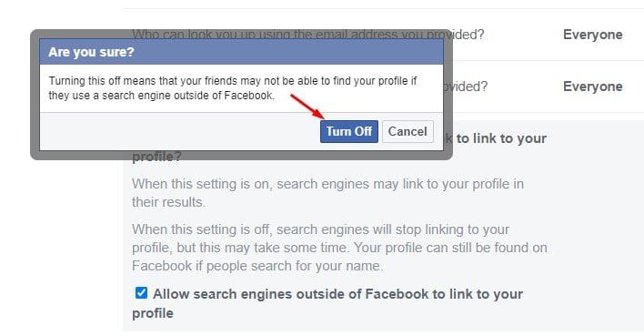Click the 'When this setting is off' sentence
644x336 pixels.
tap(339, 248)
